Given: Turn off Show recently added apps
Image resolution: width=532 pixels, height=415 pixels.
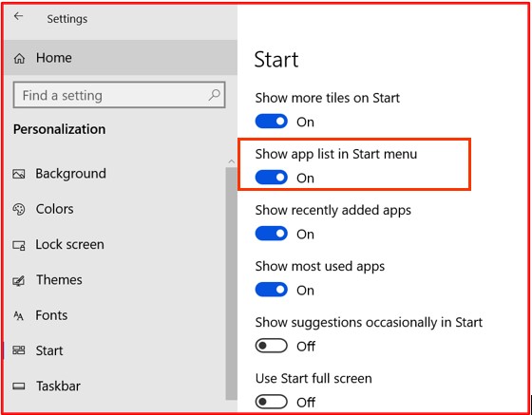Looking at the screenshot, I should [271, 234].
